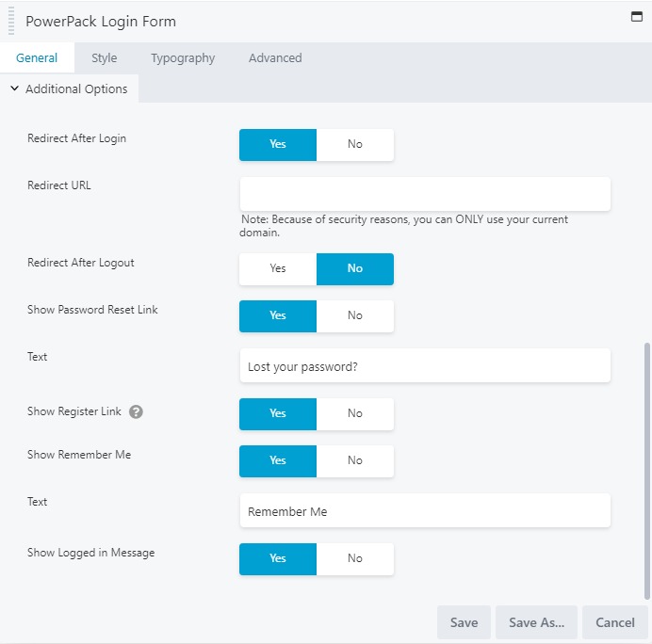Click the Cancel button
This screenshot has width=652, height=644.
click(x=615, y=622)
